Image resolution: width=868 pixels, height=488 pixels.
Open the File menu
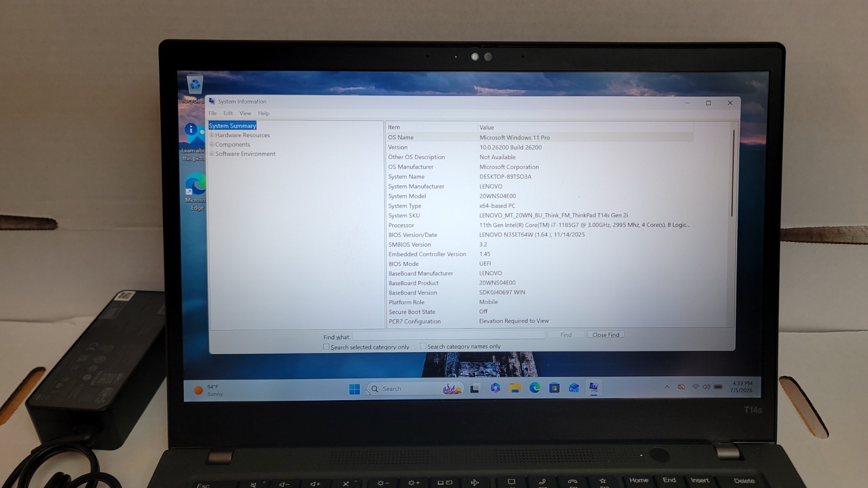[213, 113]
